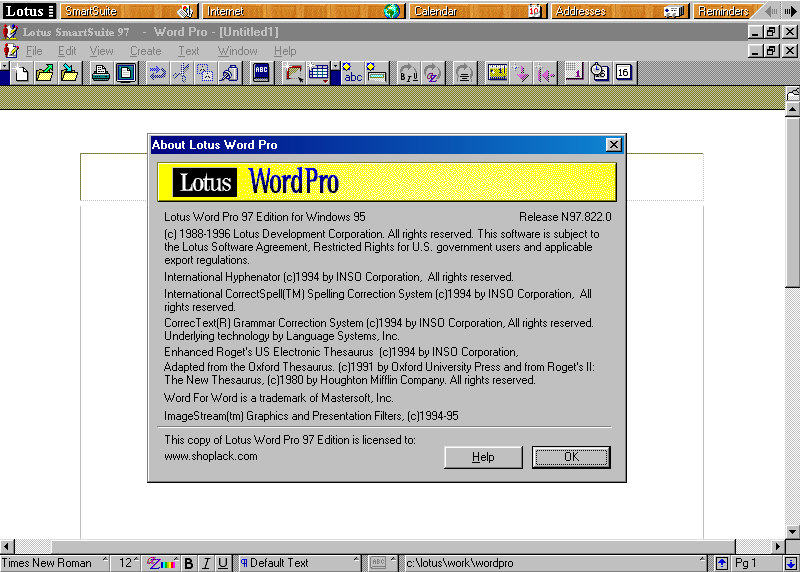Open the Help menu in menu bar

[285, 51]
